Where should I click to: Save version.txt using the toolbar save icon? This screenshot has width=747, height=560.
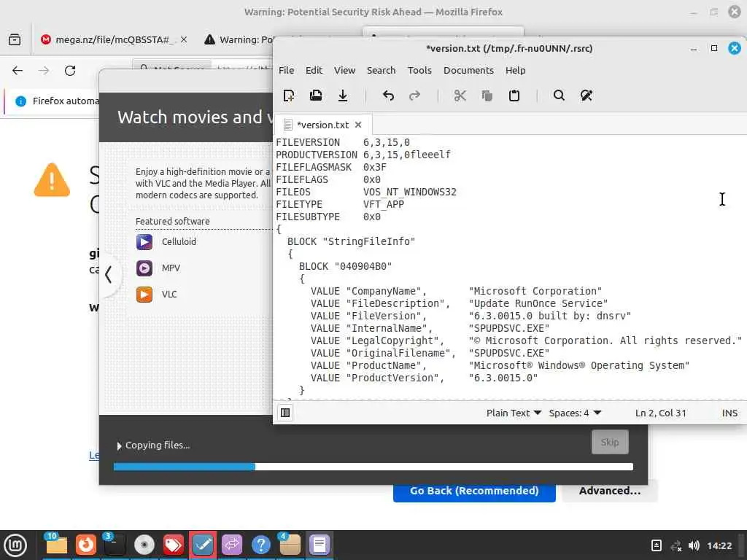pos(343,96)
